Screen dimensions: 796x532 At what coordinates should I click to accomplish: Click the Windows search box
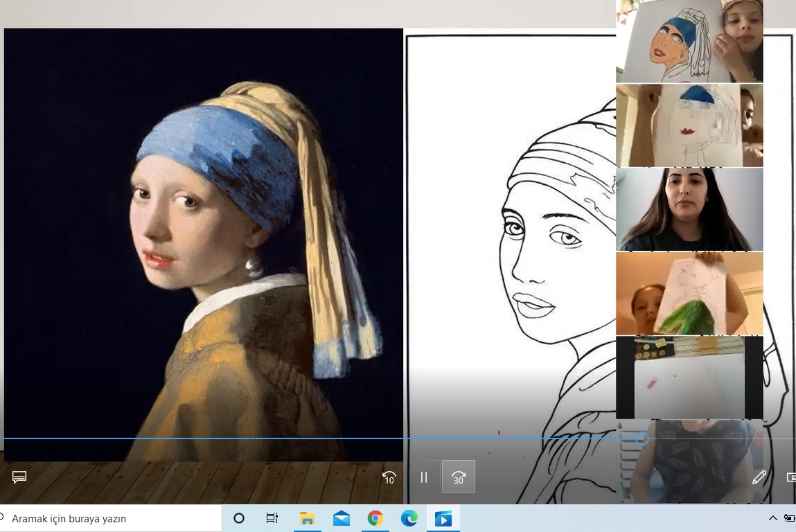[111, 518]
